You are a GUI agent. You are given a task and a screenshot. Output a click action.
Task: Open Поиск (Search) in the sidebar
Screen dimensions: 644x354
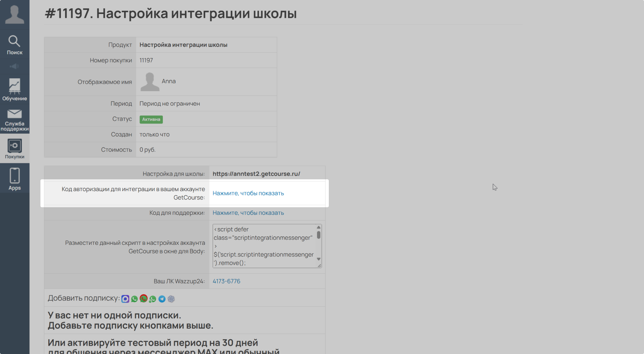pos(15,45)
